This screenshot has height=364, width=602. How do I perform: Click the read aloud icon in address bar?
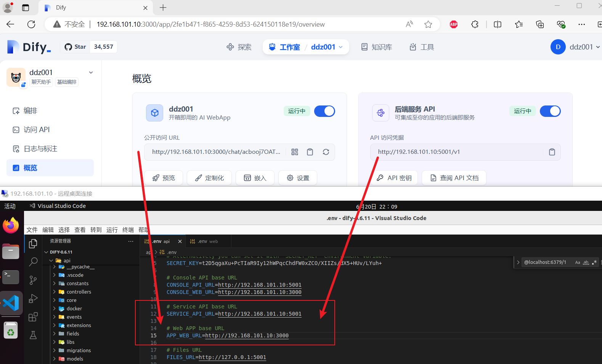point(409,24)
